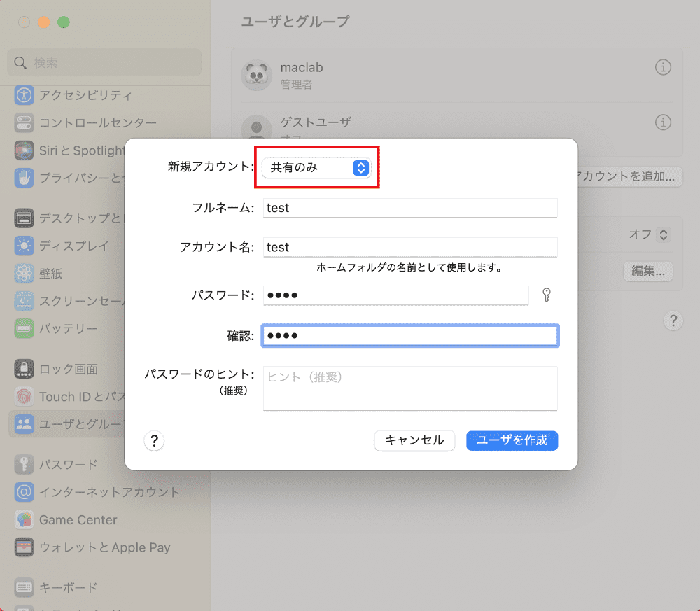The image size is (700, 611).
Task: Open the 新規アカウント type dropdown
Action: [316, 168]
